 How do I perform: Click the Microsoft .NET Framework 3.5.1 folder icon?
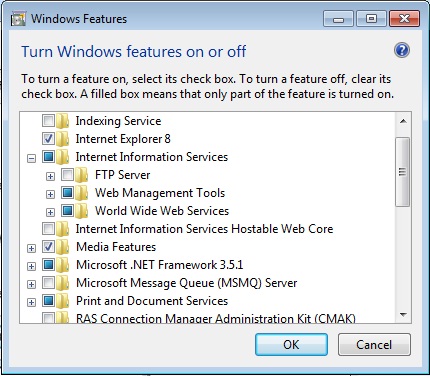tap(63, 265)
